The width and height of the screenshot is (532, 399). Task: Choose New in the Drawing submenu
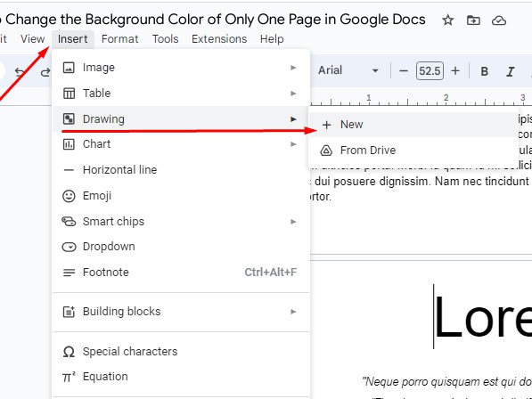413,125
